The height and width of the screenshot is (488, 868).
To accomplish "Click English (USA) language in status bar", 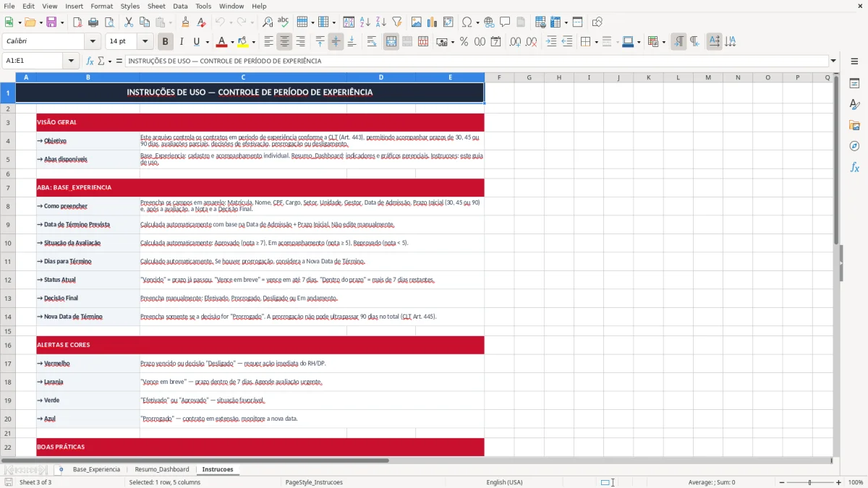I will click(x=504, y=482).
